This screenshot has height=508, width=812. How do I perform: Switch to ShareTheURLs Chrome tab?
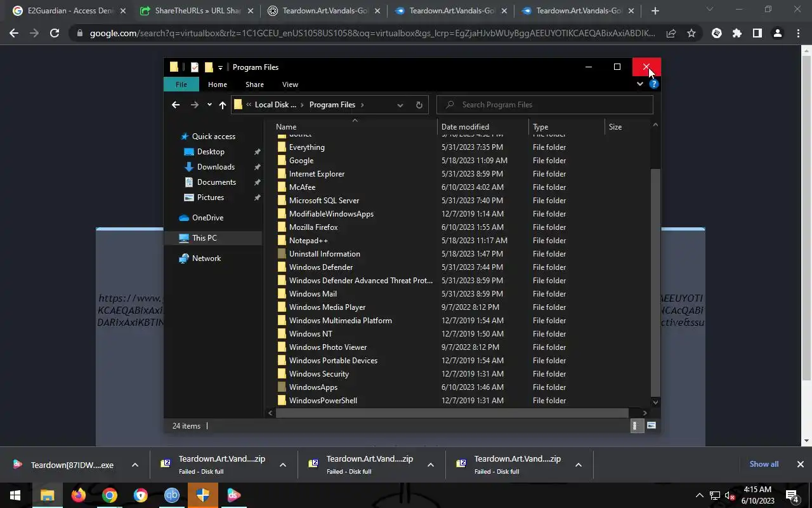195,11
